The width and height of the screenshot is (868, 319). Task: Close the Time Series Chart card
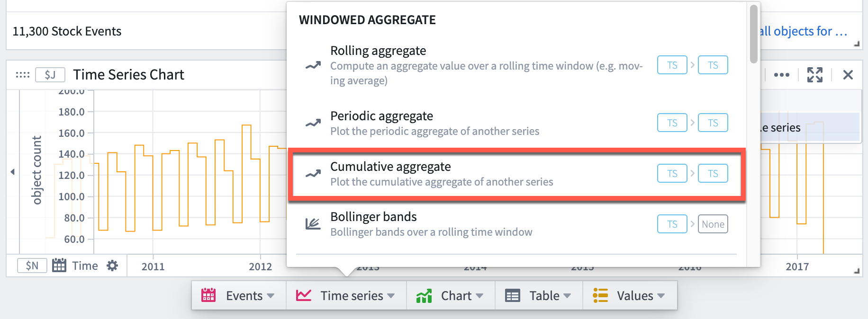pyautogui.click(x=848, y=75)
